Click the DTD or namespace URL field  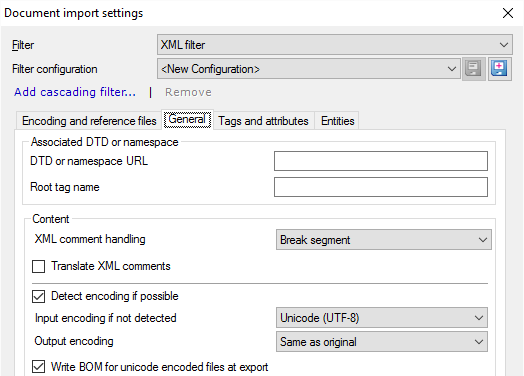point(381,161)
